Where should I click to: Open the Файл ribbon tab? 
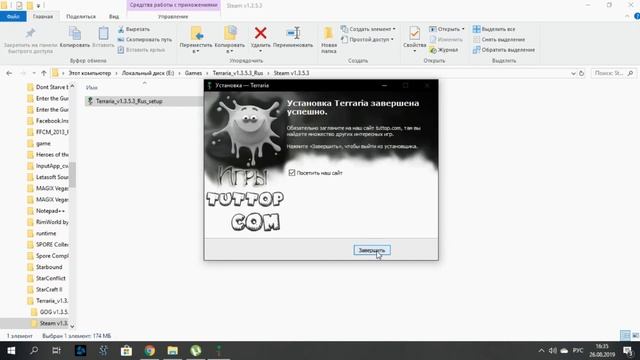(x=13, y=17)
